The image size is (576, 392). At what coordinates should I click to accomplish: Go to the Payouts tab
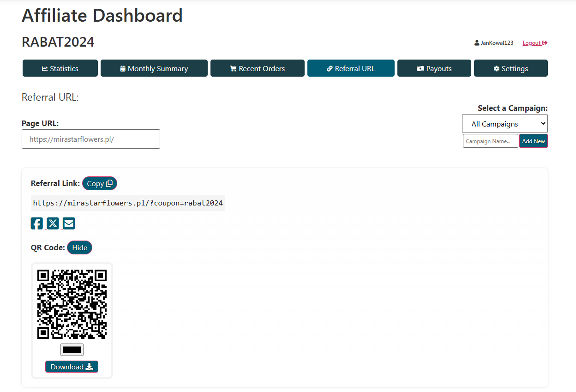point(434,68)
